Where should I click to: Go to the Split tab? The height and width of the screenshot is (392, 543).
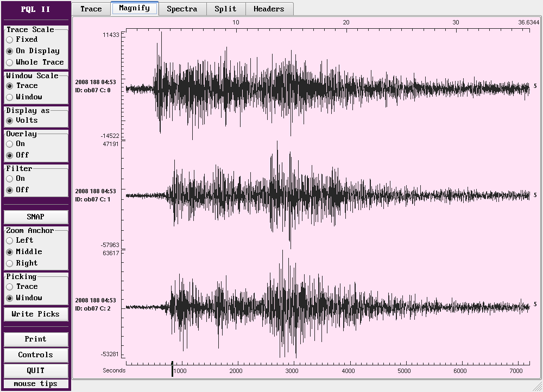click(225, 9)
